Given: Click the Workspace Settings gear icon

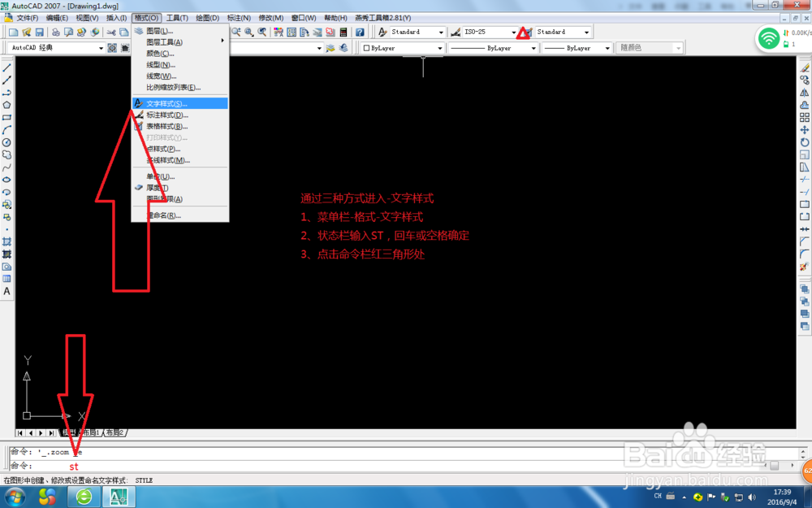Looking at the screenshot, I should tap(112, 48).
